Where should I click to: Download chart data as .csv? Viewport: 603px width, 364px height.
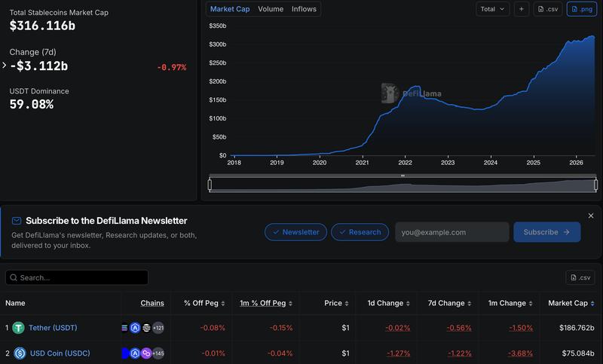(548, 9)
